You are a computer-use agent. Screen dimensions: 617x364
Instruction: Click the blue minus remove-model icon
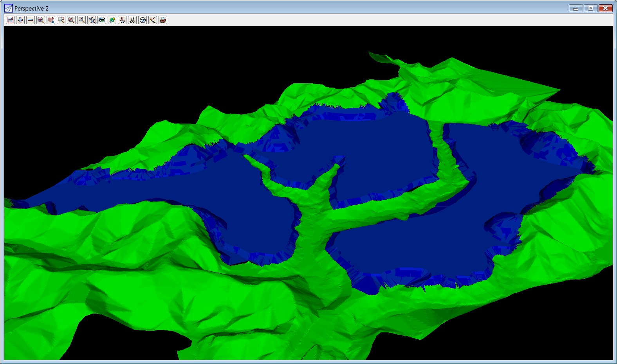click(31, 20)
